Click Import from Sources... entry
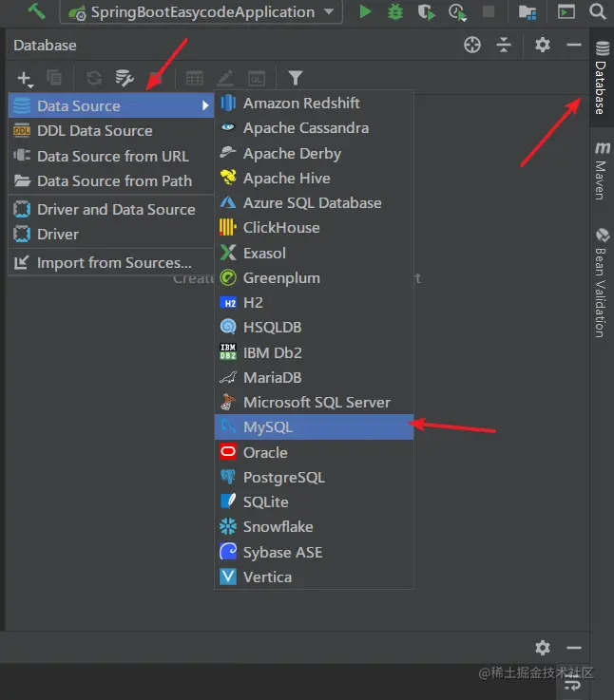614x700 pixels. [x=111, y=262]
